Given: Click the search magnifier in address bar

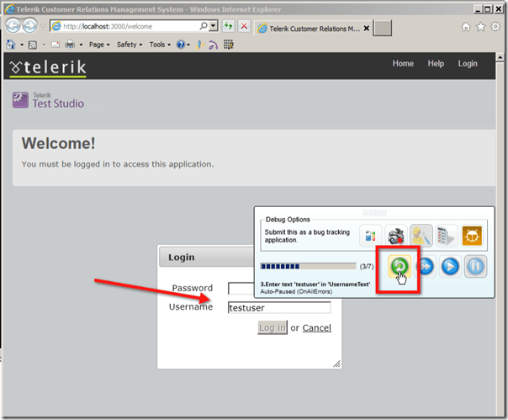Looking at the screenshot, I should tap(204, 26).
